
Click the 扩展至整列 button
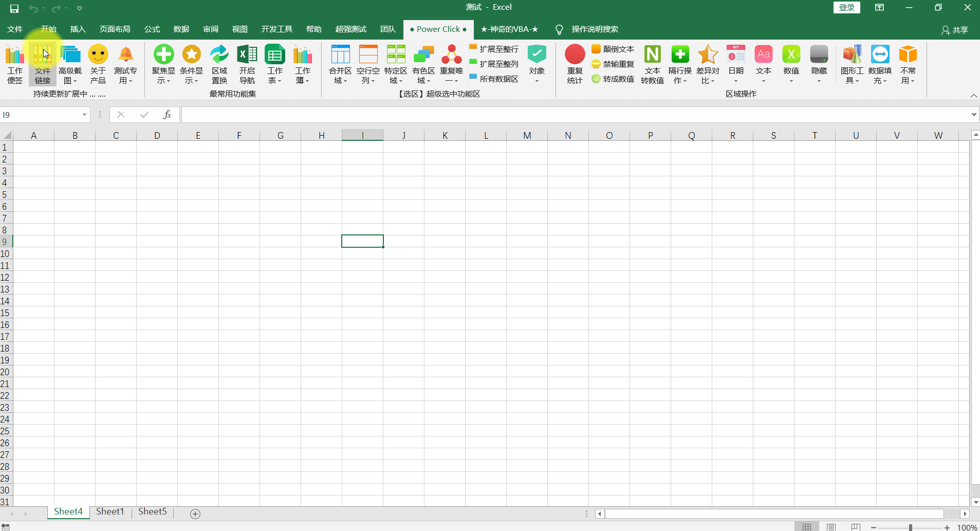click(x=494, y=64)
